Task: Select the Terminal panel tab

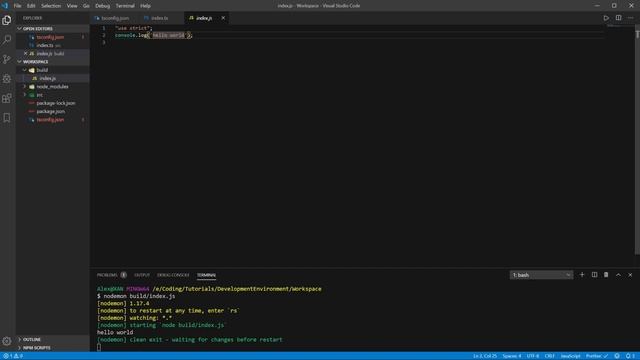Action: pos(206,275)
